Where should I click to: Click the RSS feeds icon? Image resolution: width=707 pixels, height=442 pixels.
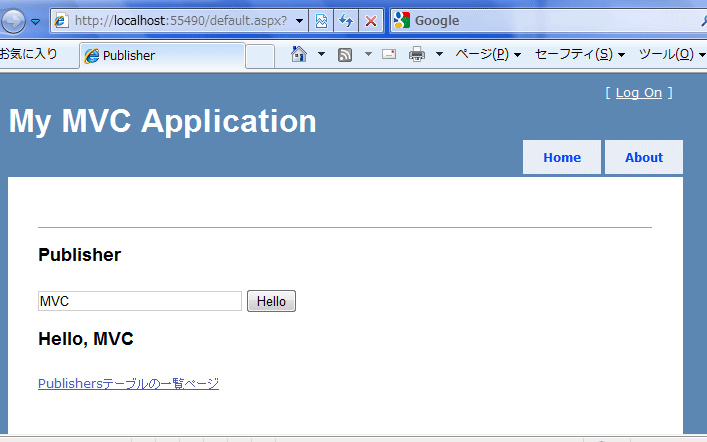[x=345, y=55]
